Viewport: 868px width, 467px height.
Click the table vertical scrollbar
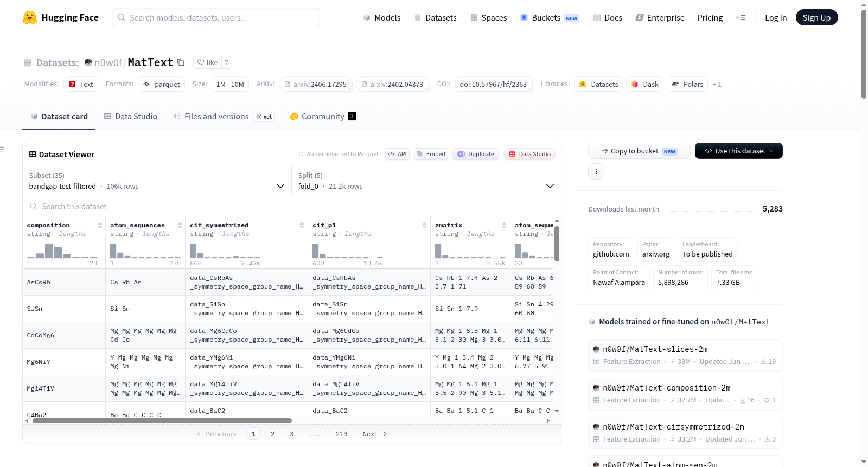point(557,244)
